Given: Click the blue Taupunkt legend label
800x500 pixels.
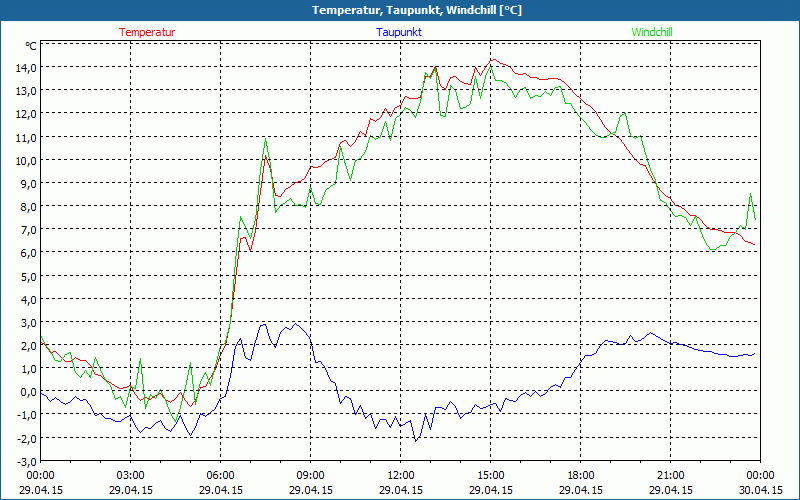Looking at the screenshot, I should 399,32.
